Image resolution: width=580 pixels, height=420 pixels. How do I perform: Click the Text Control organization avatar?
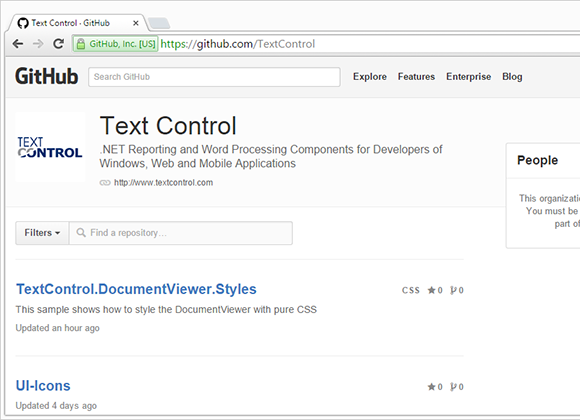click(50, 147)
